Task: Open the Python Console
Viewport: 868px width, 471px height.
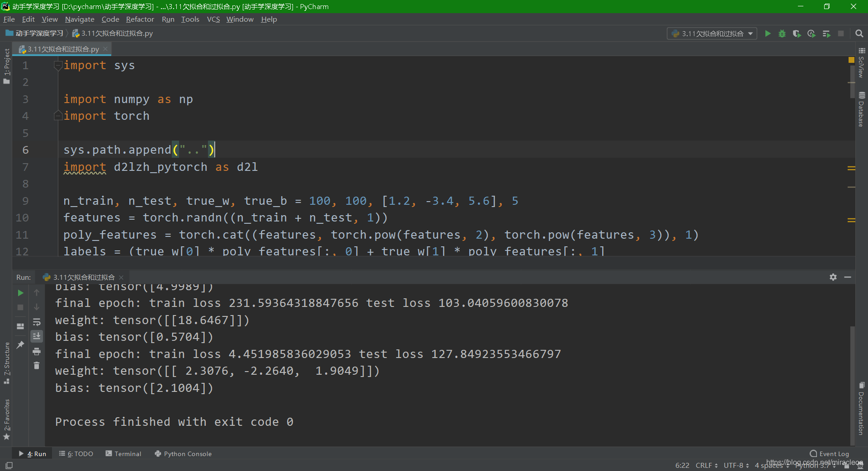Action: (187, 454)
